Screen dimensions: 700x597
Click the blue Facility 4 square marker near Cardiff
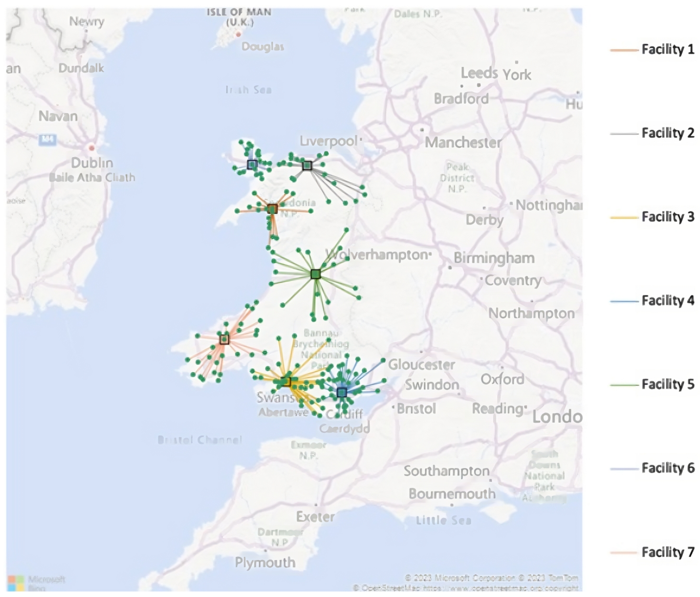[342, 392]
